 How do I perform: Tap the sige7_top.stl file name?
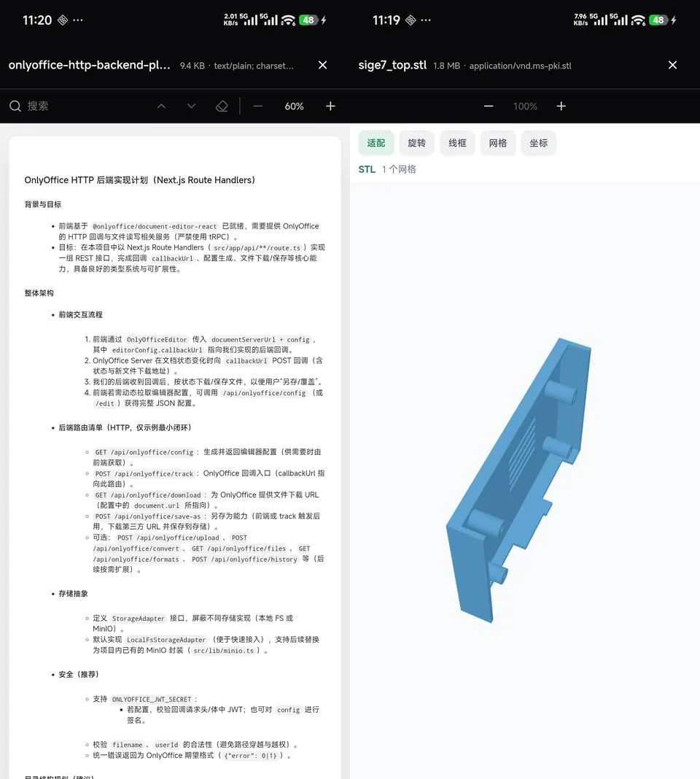pos(392,65)
